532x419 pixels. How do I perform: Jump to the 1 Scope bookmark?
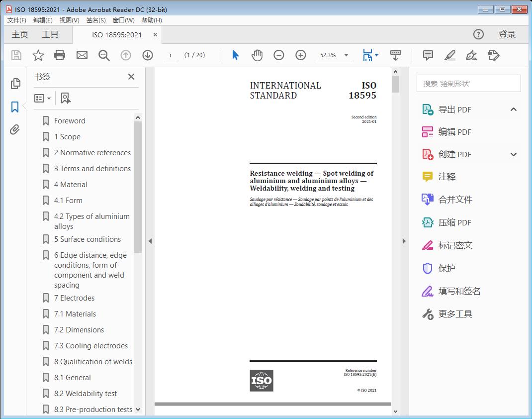67,137
